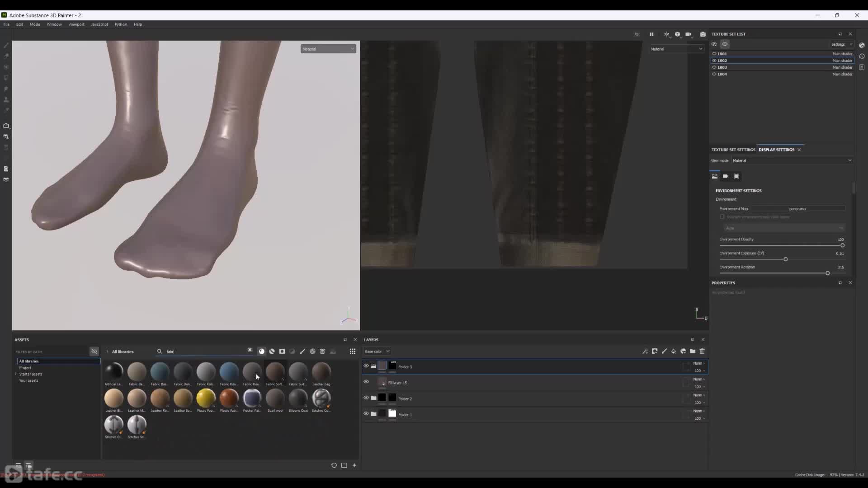Open 3D viewport Material channel dropdown

328,49
